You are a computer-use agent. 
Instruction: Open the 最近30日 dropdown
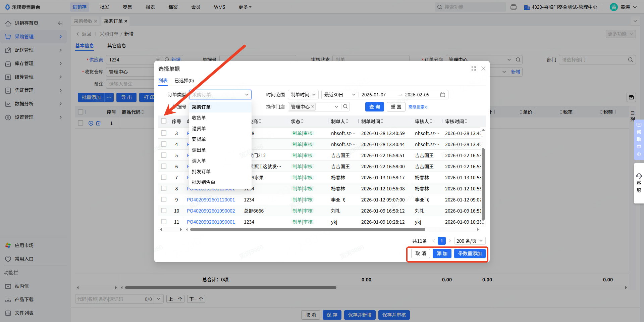pyautogui.click(x=339, y=95)
